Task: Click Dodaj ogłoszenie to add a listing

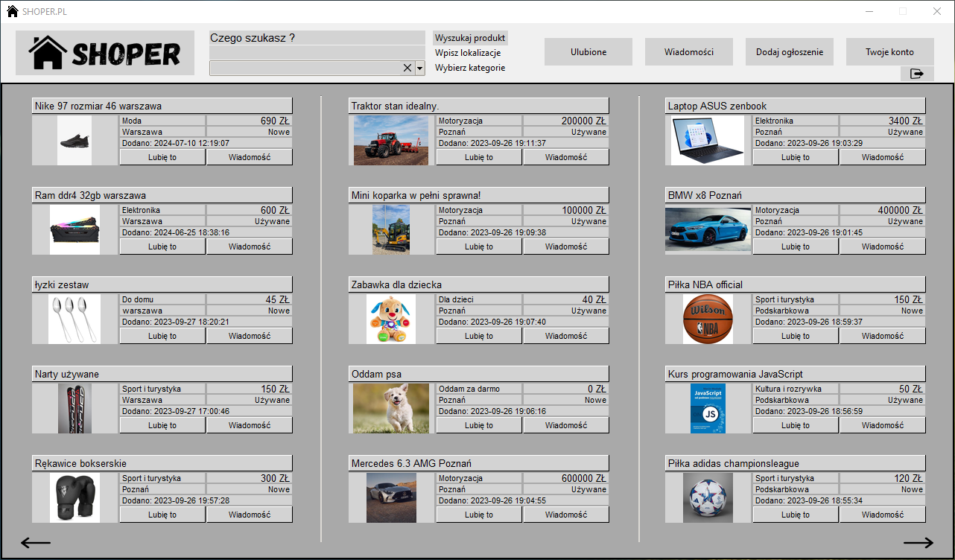Action: tap(789, 51)
